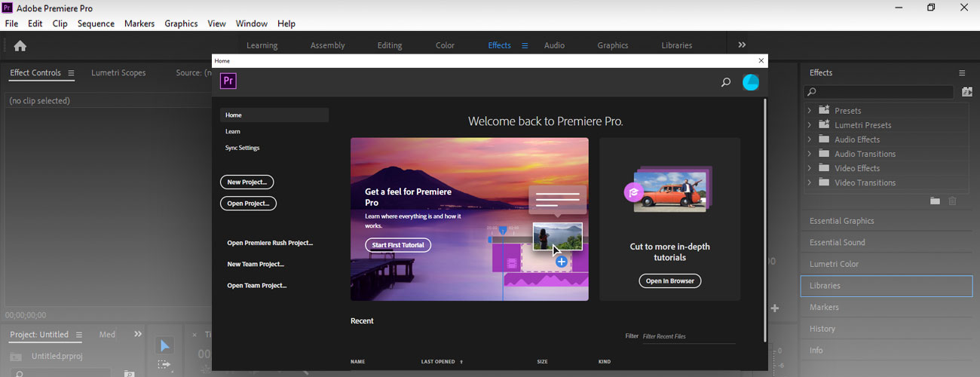The height and width of the screenshot is (377, 980).
Task: Expand the Presets folder
Action: coord(810,110)
